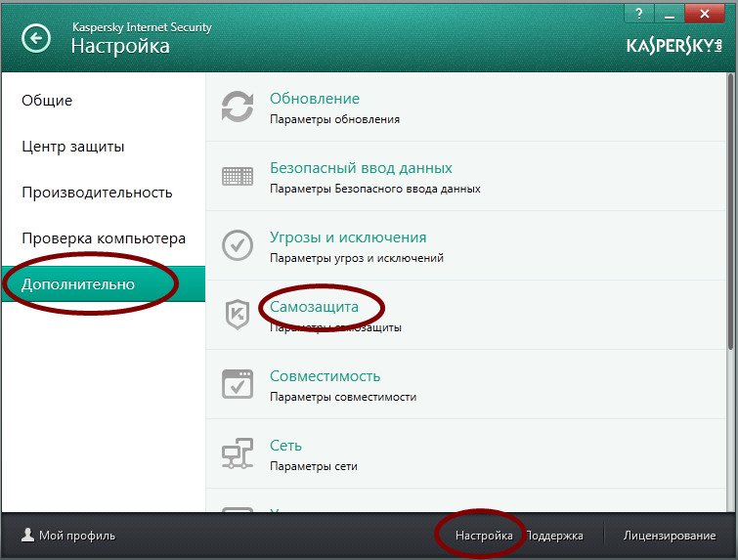Open the Самозащита settings link
This screenshot has width=738, height=560.
click(314, 307)
